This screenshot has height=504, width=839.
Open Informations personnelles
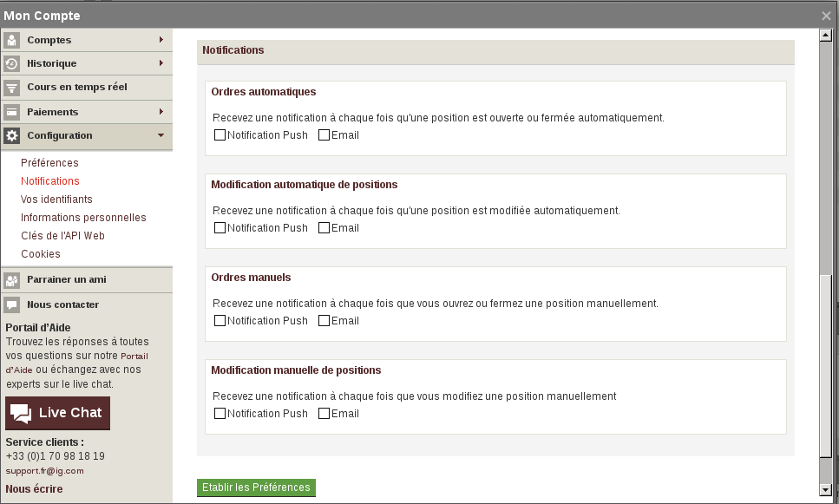tap(83, 217)
